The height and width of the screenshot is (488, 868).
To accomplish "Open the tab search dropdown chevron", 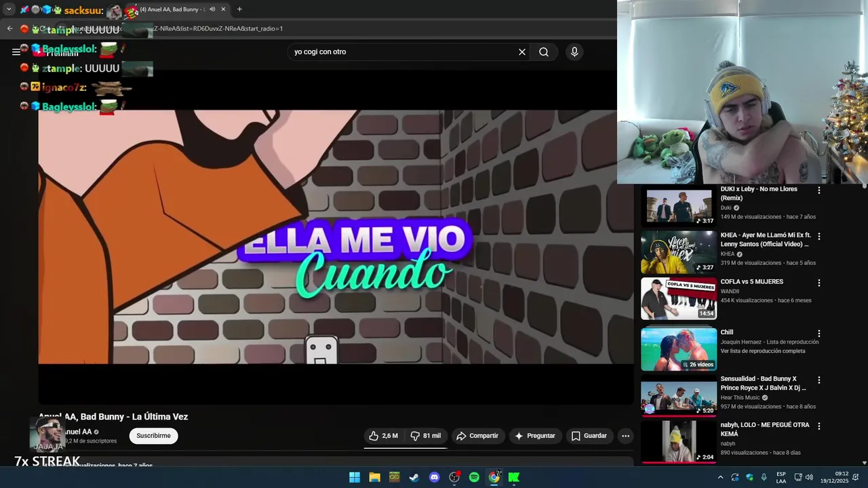I will pyautogui.click(x=9, y=9).
